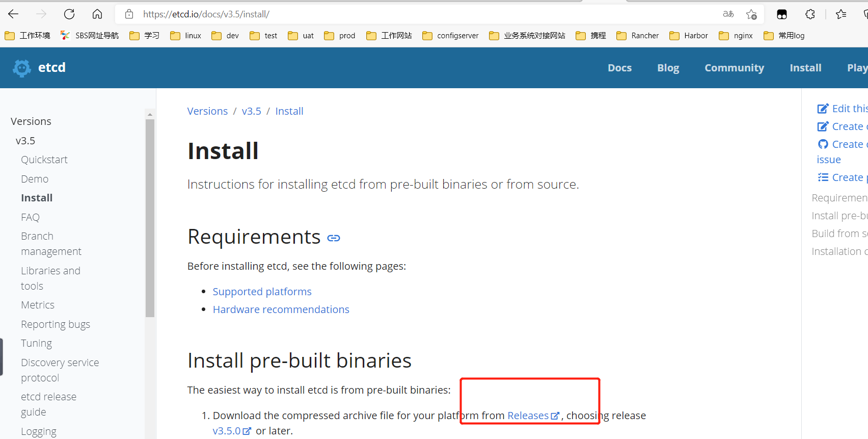Open the translate page icon
Screen dimensions: 868x439
click(728, 14)
